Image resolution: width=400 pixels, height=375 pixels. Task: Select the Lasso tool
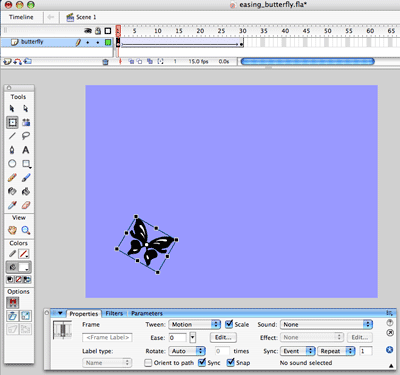26,136
